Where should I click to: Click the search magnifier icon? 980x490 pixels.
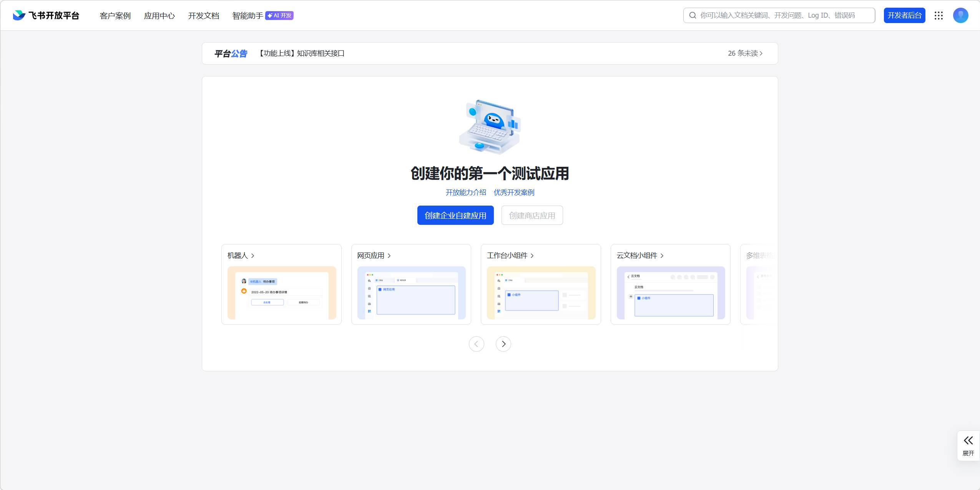point(693,15)
